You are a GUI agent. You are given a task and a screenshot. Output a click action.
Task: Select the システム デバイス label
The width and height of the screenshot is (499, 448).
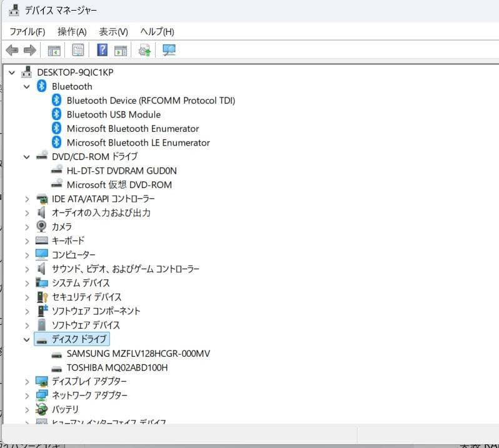(81, 282)
